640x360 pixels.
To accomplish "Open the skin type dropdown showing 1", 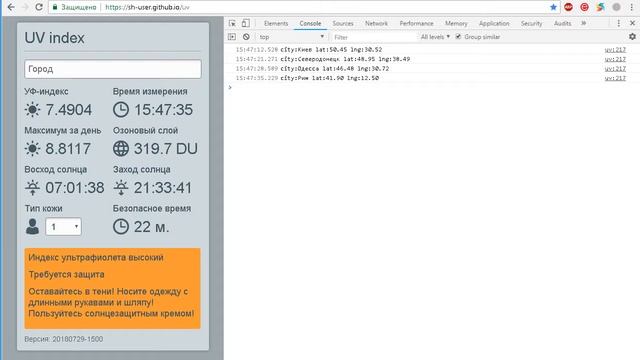I will [63, 227].
